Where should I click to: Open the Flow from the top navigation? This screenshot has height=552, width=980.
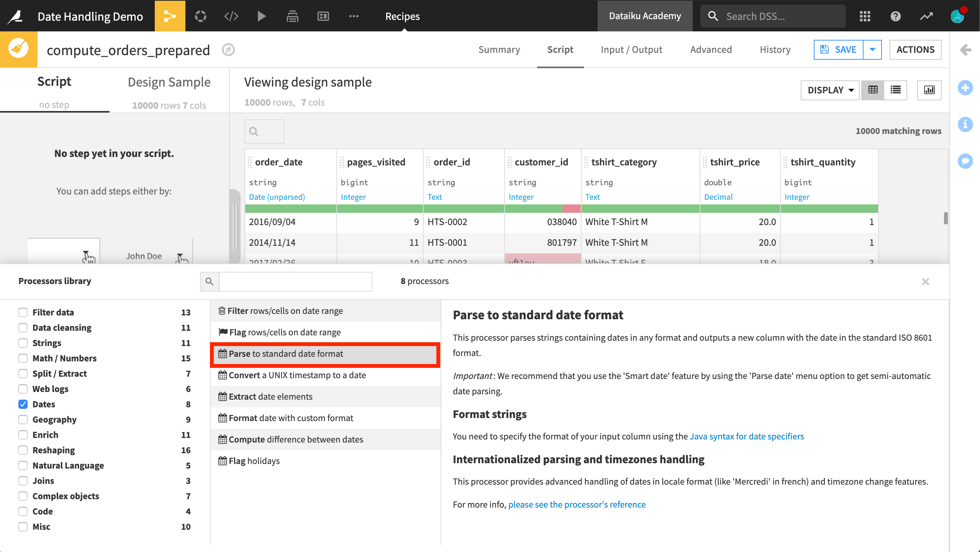[170, 16]
